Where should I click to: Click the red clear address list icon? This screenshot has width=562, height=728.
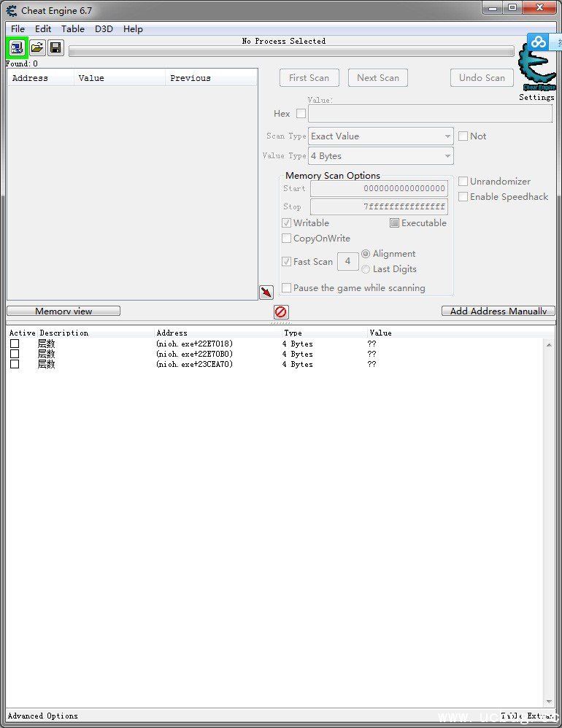(x=281, y=312)
